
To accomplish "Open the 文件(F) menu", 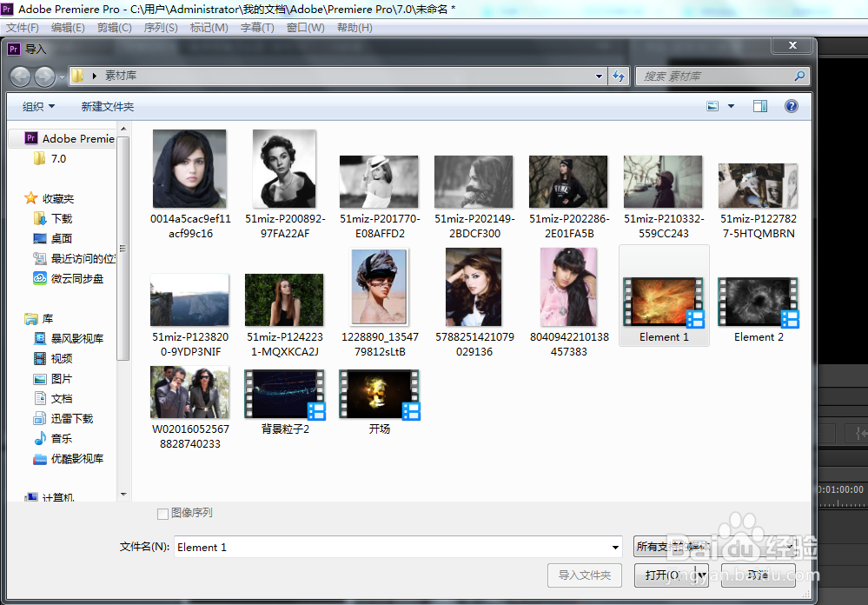I will click(22, 27).
